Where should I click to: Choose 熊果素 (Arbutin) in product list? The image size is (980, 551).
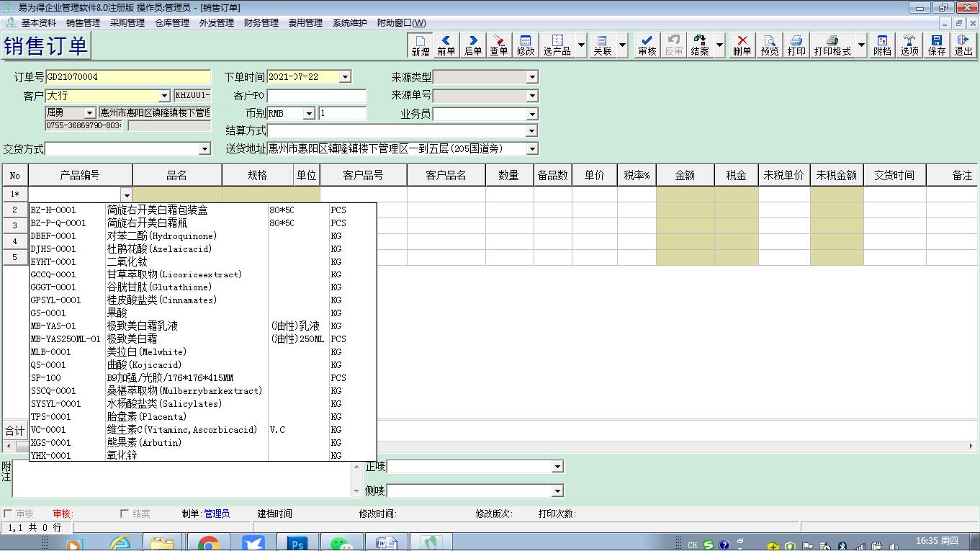tap(144, 442)
